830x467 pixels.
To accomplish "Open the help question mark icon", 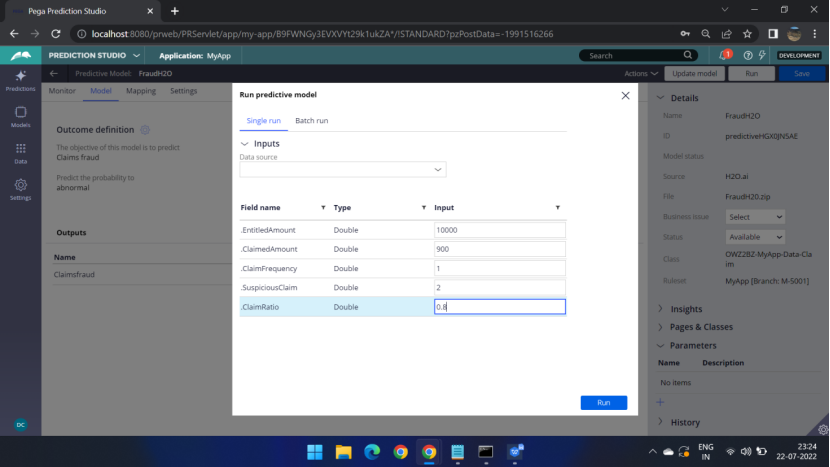I will tap(747, 55).
